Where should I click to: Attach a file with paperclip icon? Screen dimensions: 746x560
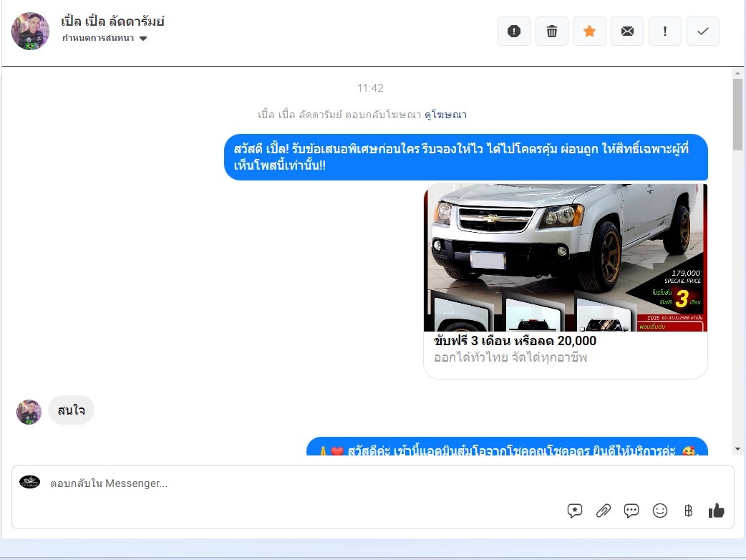pos(604,511)
